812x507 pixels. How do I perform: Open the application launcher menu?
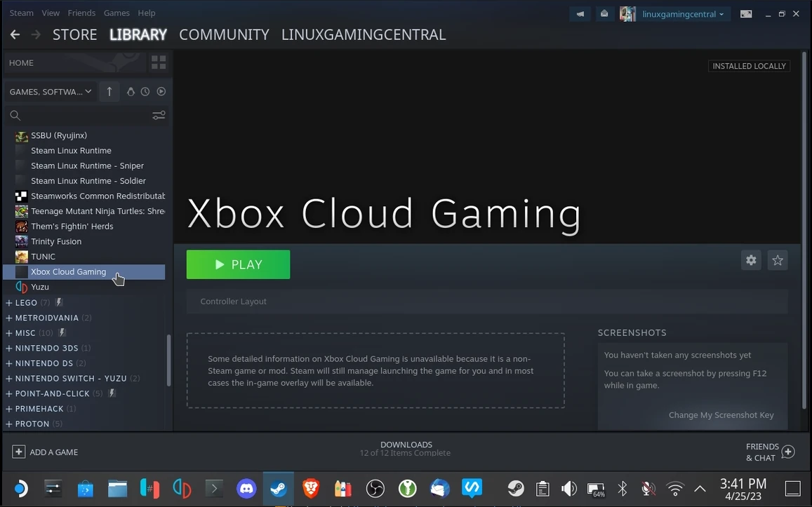coord(20,488)
